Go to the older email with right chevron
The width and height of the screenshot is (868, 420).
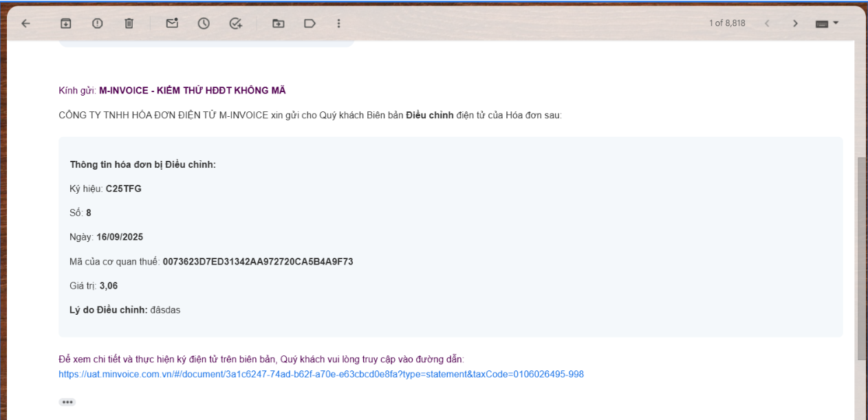(x=795, y=23)
